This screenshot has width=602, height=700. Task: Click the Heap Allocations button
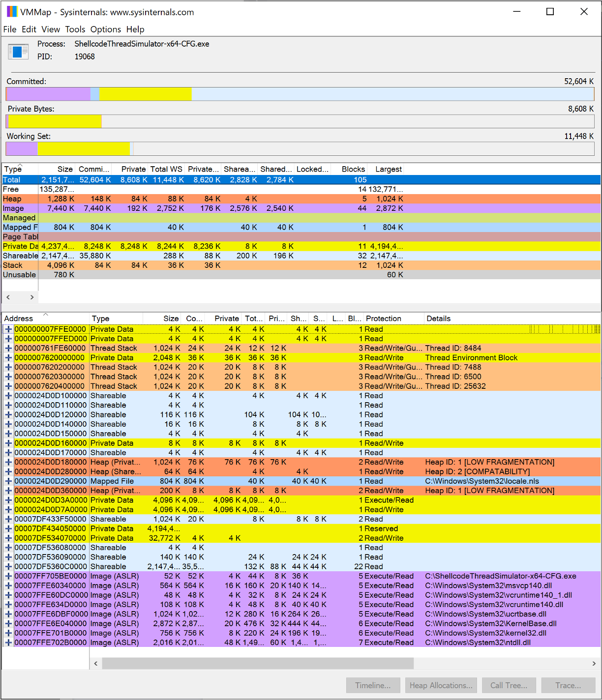tap(441, 685)
